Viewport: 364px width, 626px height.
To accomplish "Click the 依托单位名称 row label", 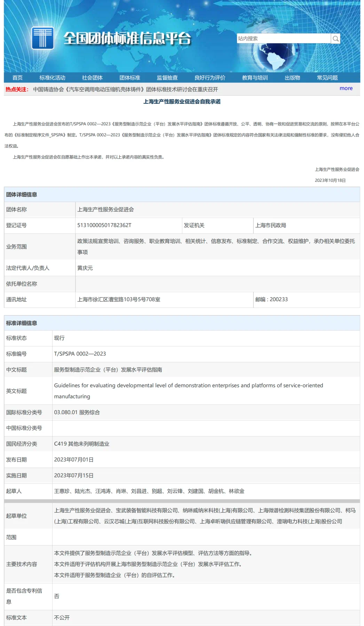I will (x=22, y=284).
